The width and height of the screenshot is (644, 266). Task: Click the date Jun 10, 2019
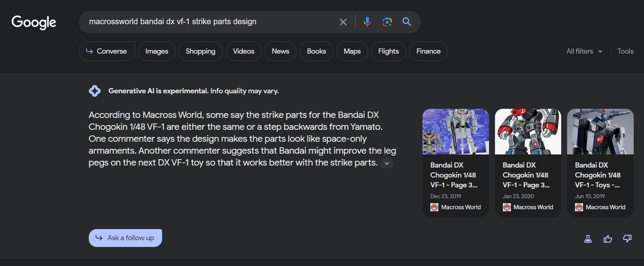tap(590, 196)
